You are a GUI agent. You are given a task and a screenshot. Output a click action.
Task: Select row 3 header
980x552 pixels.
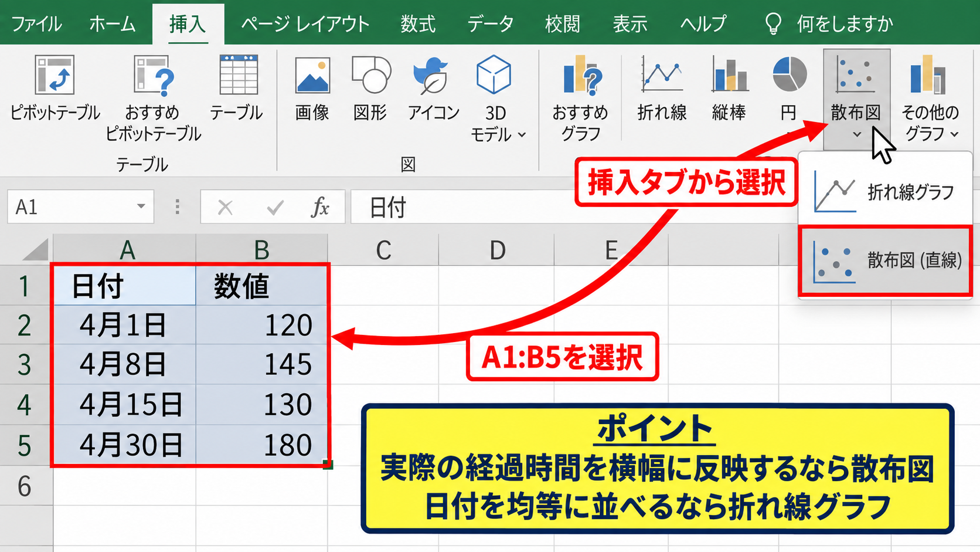click(26, 364)
